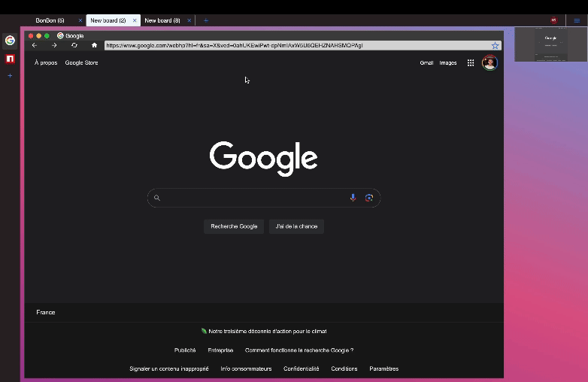588x382 pixels.
Task: Bookmark page with star icon
Action: point(495,46)
